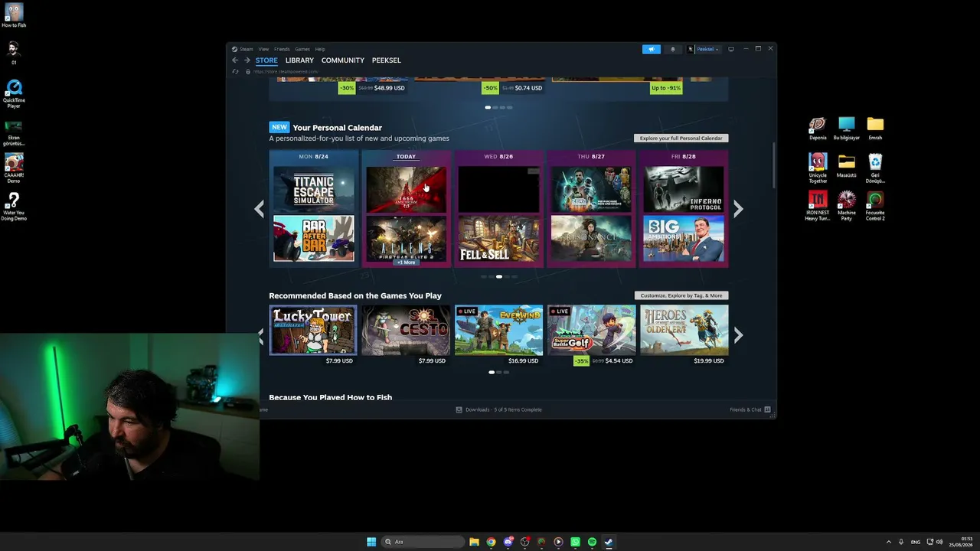
Task: Open Steam announcements megaphone button
Action: click(x=651, y=49)
